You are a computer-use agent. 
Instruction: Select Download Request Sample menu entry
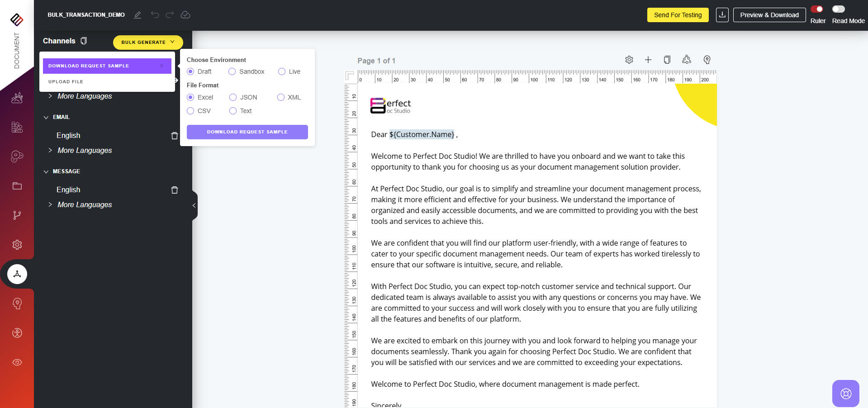click(x=107, y=66)
